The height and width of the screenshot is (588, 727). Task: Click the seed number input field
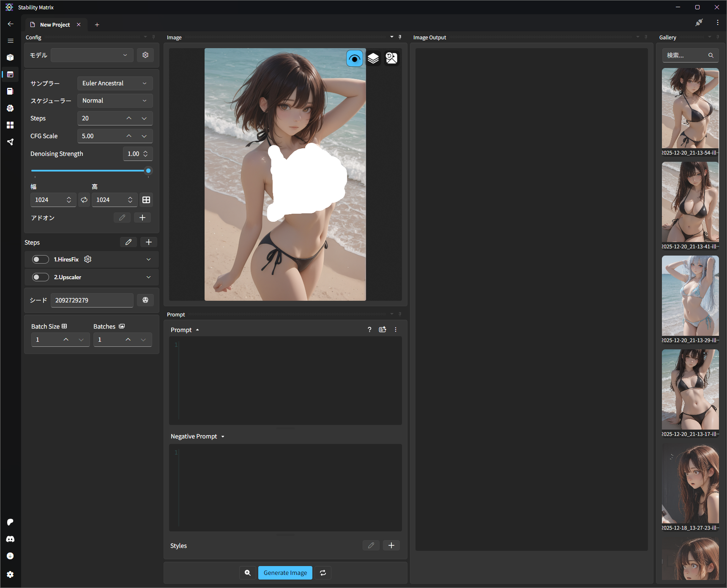point(92,300)
